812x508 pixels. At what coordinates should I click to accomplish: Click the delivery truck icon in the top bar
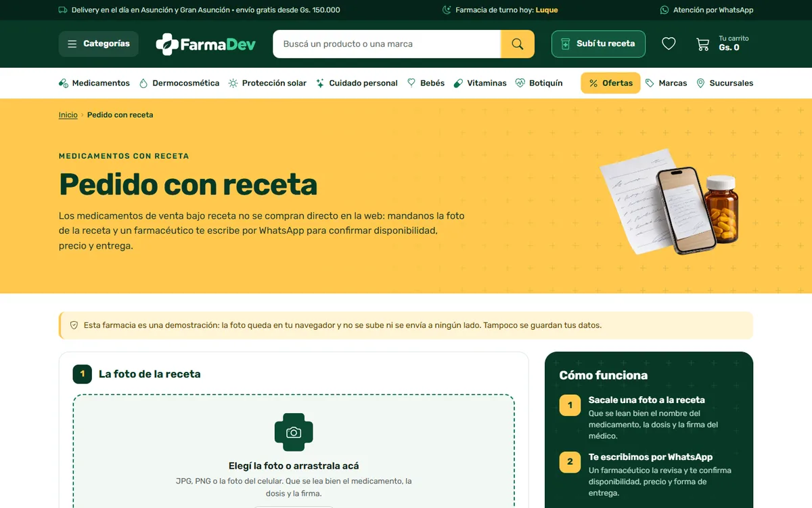click(63, 10)
